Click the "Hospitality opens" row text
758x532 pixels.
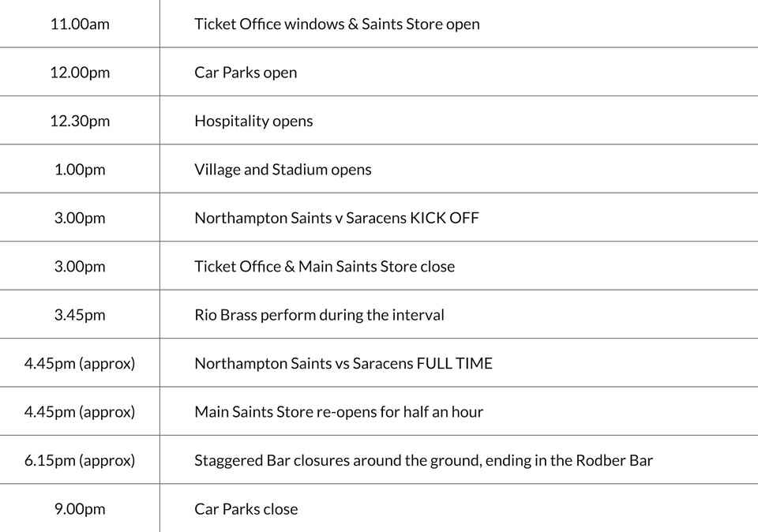coord(253,121)
